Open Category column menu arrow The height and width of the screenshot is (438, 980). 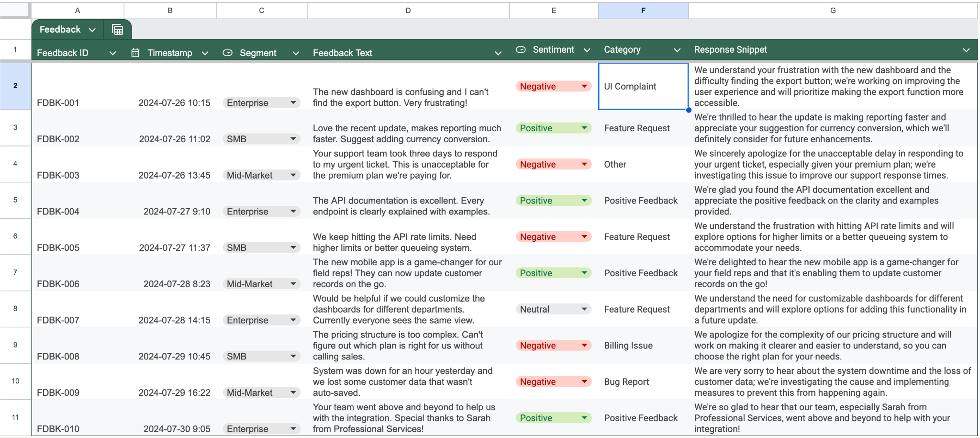677,50
